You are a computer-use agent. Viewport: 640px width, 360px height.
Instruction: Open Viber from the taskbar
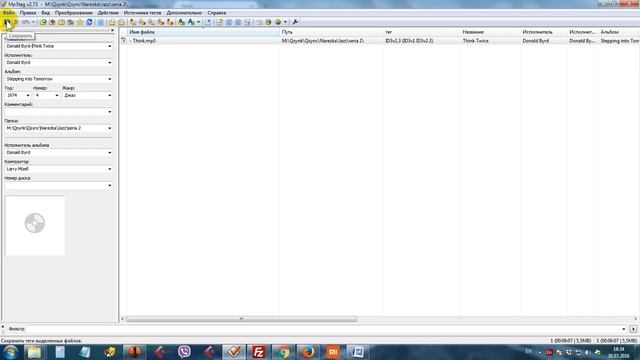point(184,352)
